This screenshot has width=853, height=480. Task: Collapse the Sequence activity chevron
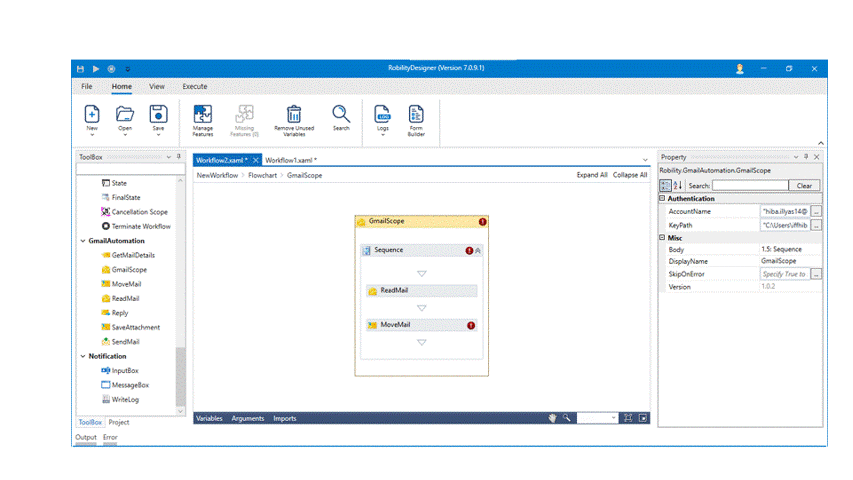point(478,250)
